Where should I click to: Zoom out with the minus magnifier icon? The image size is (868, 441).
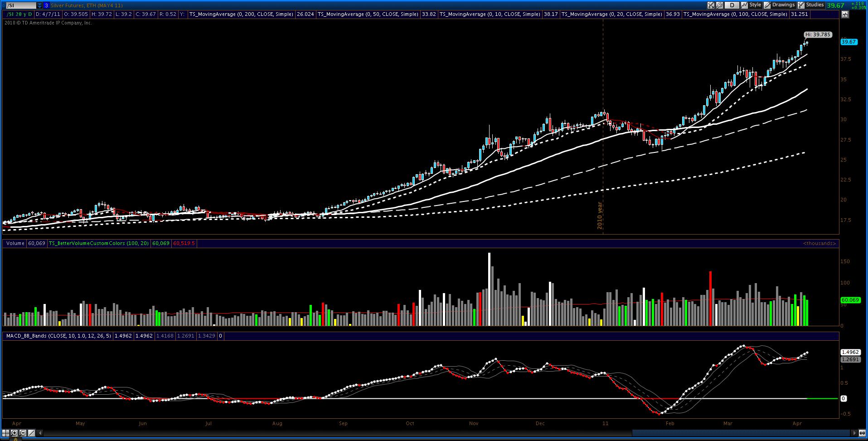click(23, 433)
